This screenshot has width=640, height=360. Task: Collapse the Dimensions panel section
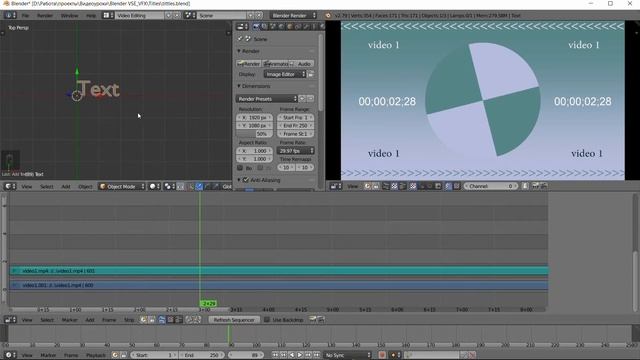239,86
